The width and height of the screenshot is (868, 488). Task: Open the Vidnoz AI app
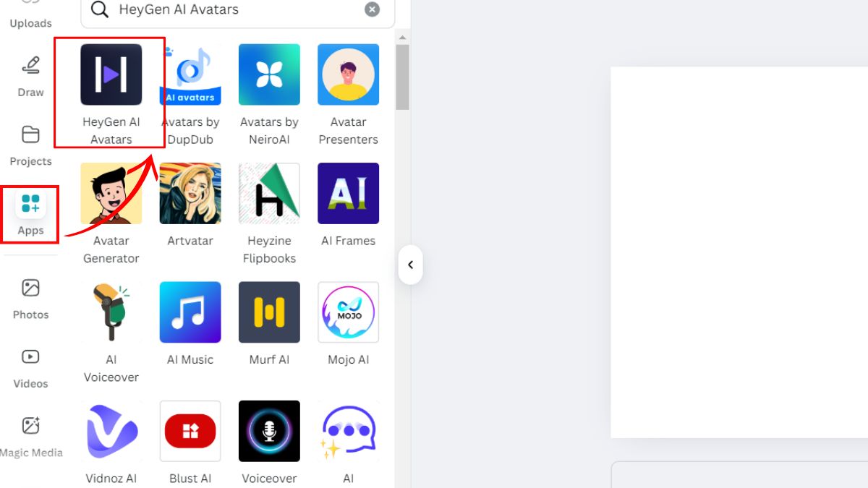[111, 431]
